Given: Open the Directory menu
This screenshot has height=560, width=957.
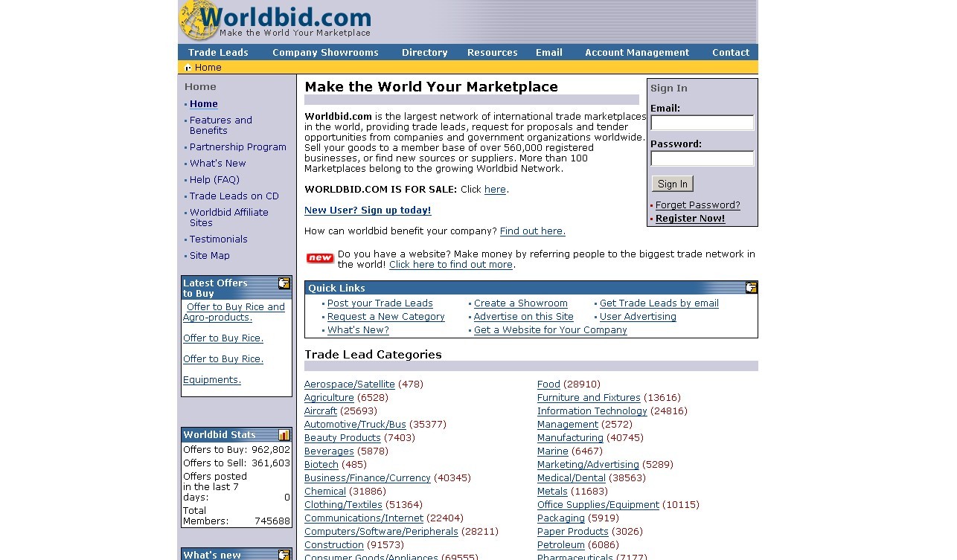Looking at the screenshot, I should pos(425,52).
